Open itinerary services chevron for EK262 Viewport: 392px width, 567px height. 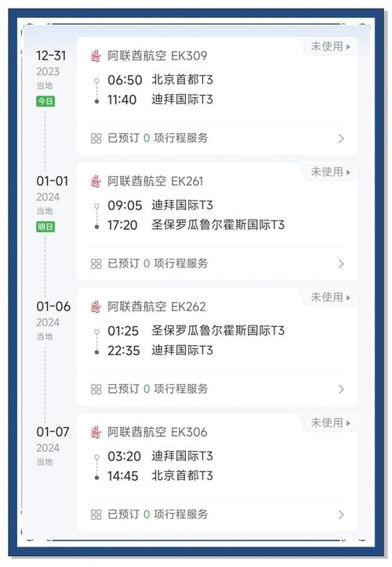coord(341,390)
